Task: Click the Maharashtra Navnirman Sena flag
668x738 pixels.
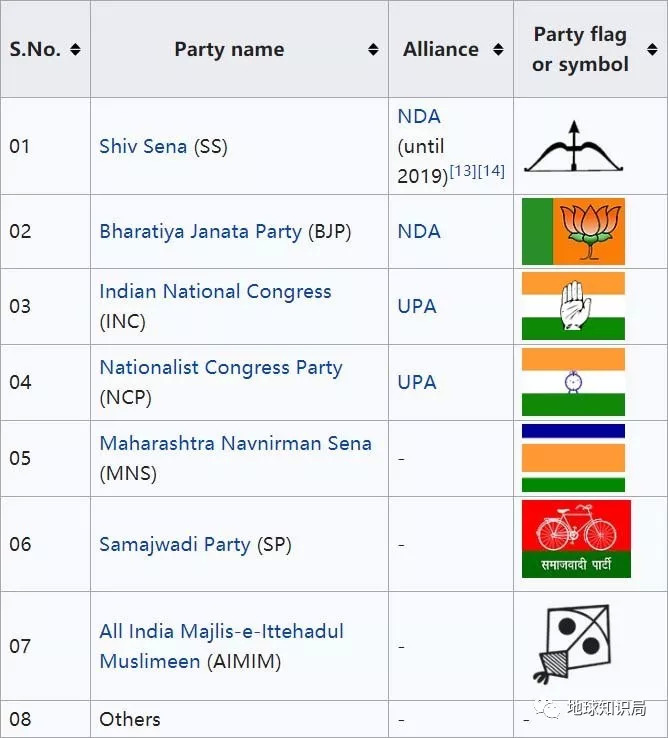Action: 573,458
